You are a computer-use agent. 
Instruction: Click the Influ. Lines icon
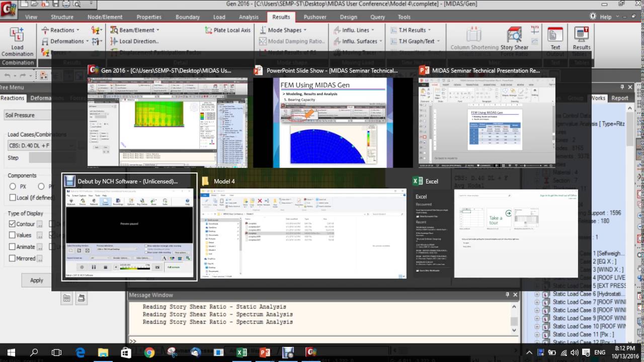[x=337, y=30]
